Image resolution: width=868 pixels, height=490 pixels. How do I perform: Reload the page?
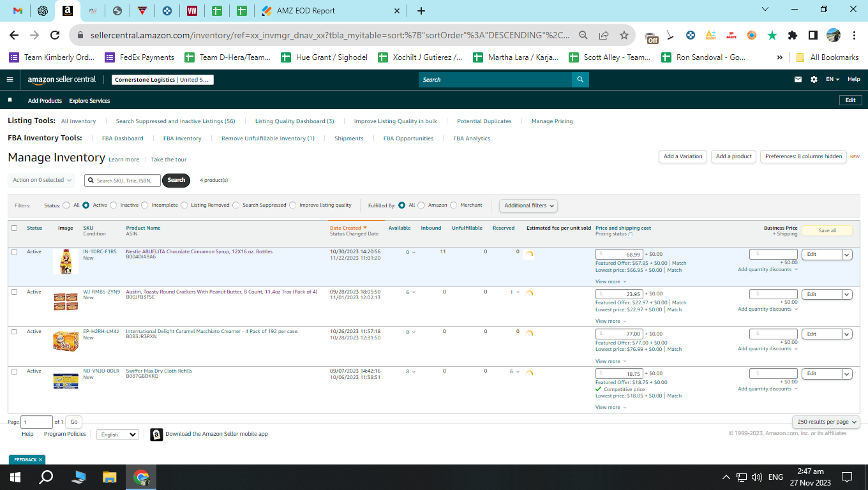pos(55,35)
